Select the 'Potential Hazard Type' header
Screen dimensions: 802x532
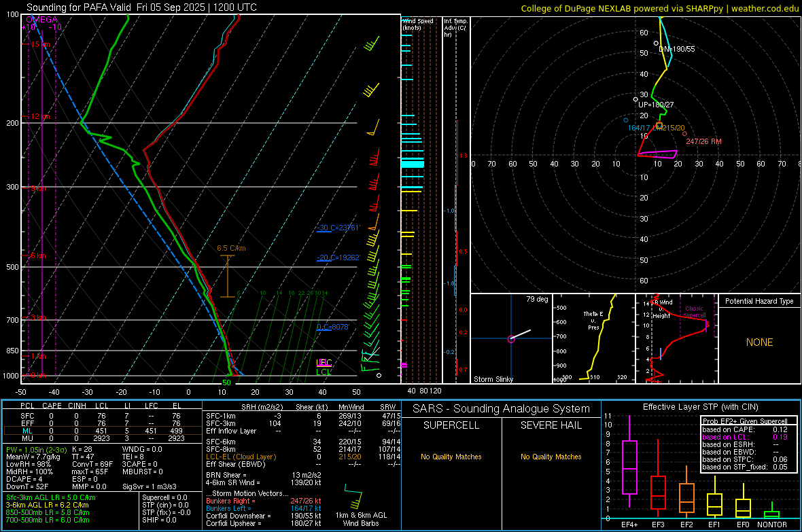[x=759, y=301]
